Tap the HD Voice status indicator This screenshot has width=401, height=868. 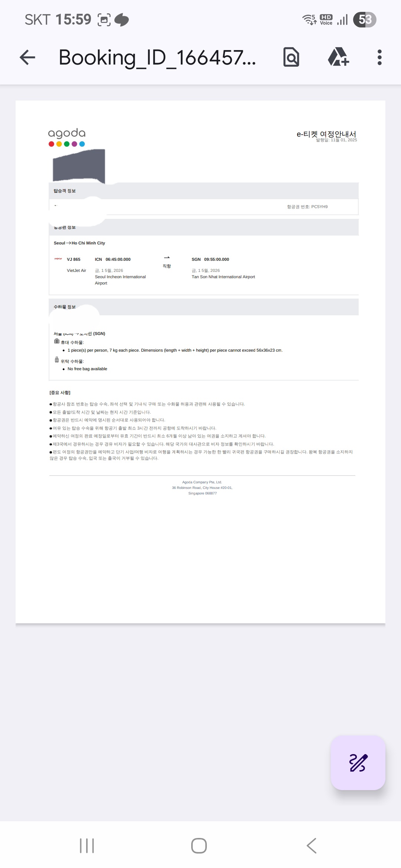(x=326, y=20)
